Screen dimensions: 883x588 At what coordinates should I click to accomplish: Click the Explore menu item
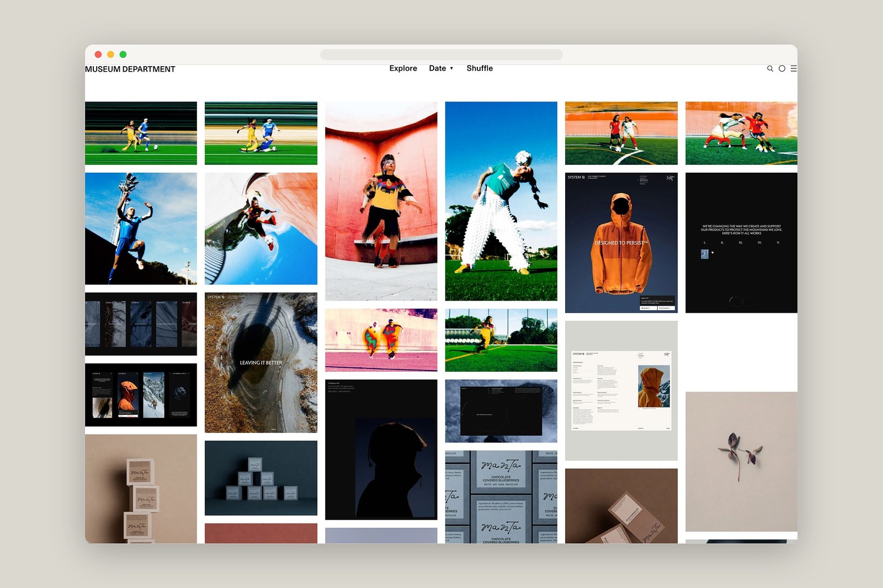403,68
